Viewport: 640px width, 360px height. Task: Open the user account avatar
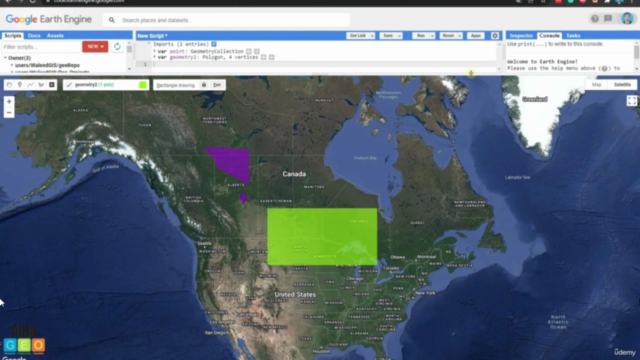[627, 18]
